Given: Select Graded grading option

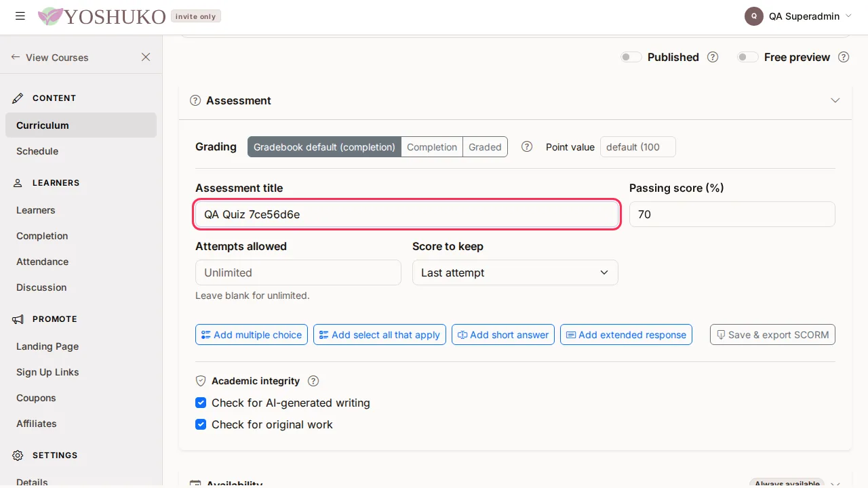Looking at the screenshot, I should click(x=486, y=147).
